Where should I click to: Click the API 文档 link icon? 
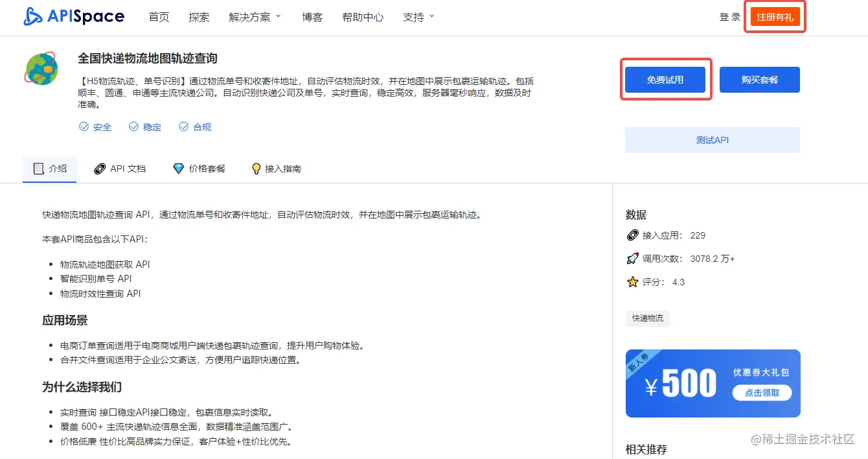pyautogui.click(x=100, y=169)
